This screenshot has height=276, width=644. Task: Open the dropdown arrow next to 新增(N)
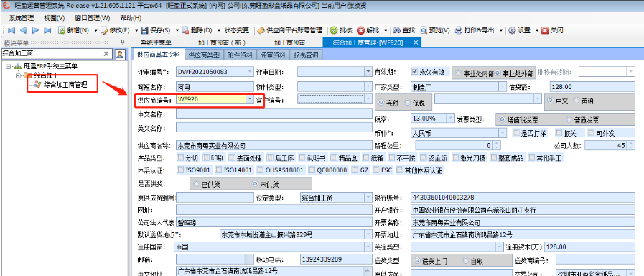pos(95,30)
